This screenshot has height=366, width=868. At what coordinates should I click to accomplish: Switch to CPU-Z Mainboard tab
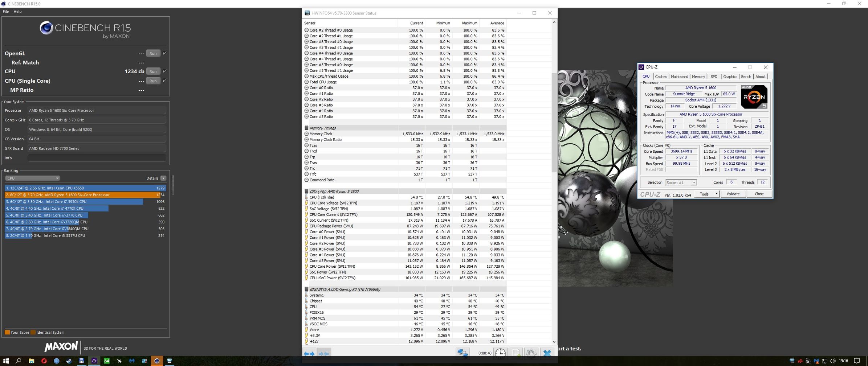pyautogui.click(x=679, y=77)
